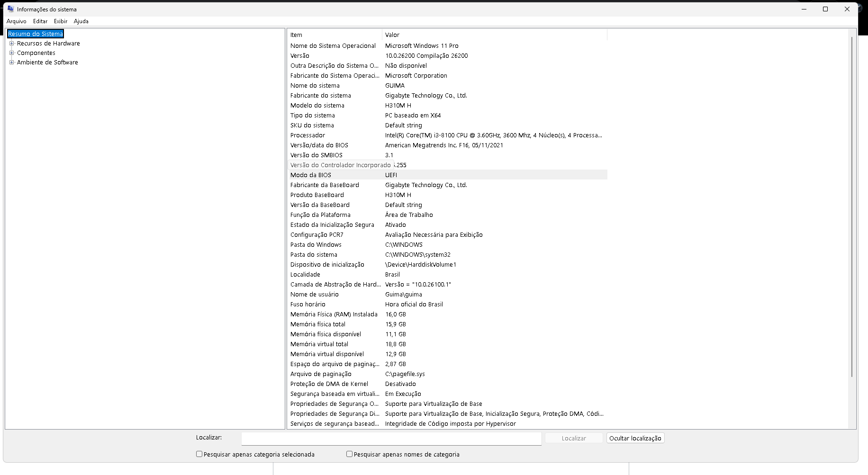Click the details list vertical scrollbar

click(852, 206)
